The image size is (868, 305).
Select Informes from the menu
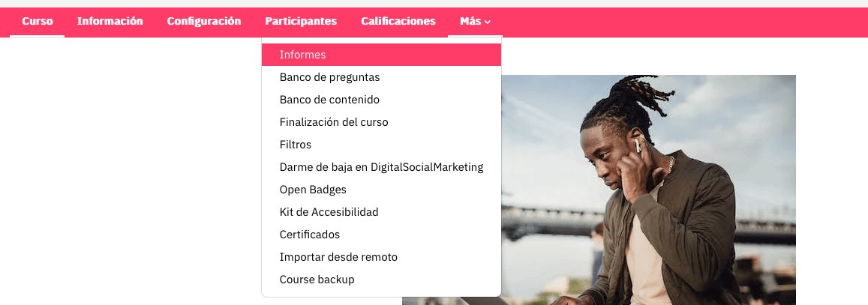click(x=381, y=55)
